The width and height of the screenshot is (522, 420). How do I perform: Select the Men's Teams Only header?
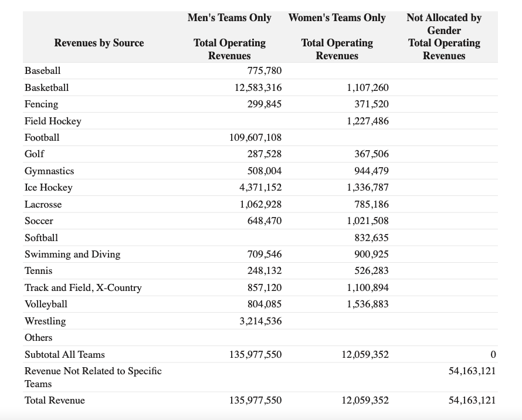(x=229, y=18)
